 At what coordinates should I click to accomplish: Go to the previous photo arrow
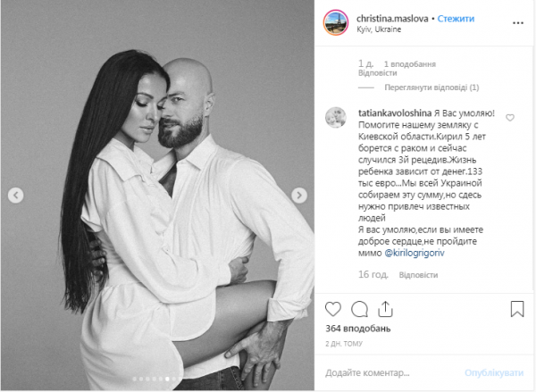[x=16, y=196]
